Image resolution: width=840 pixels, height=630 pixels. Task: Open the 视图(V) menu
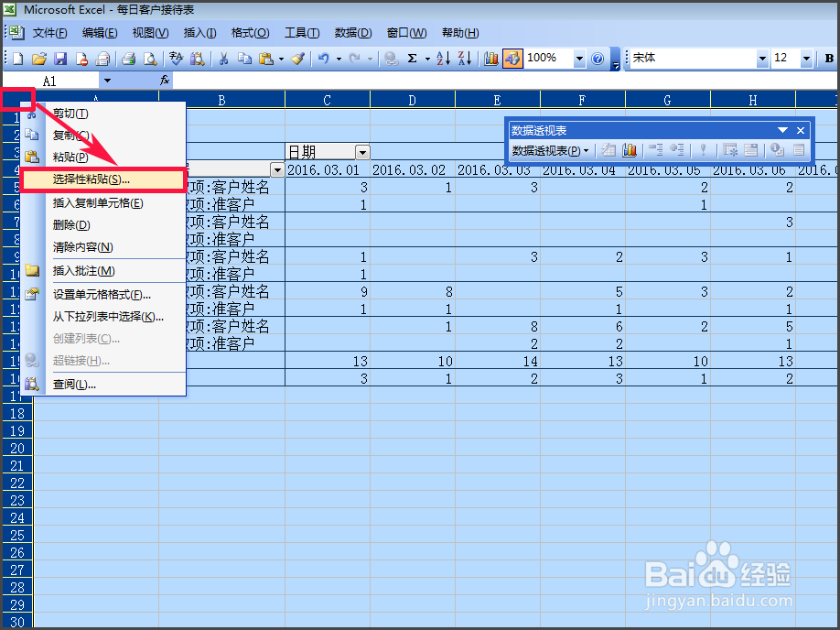click(151, 33)
